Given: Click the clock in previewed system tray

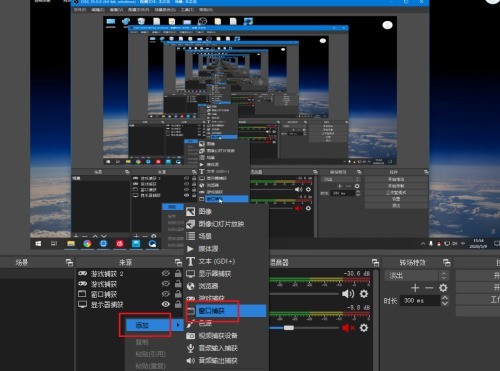Looking at the screenshot, I should pyautogui.click(x=478, y=244).
